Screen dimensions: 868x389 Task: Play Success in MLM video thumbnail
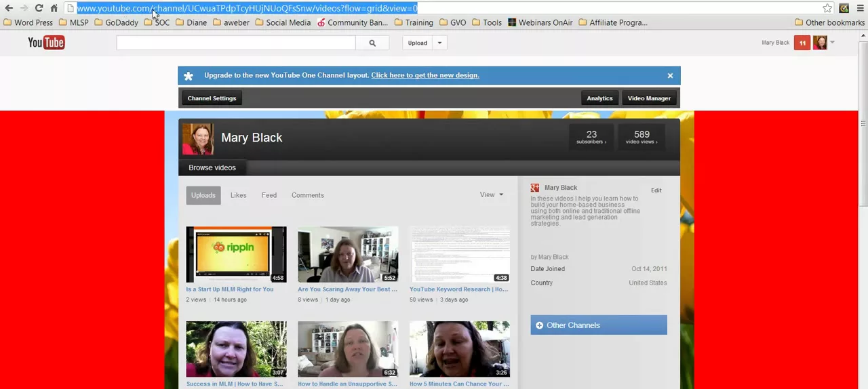pos(237,349)
